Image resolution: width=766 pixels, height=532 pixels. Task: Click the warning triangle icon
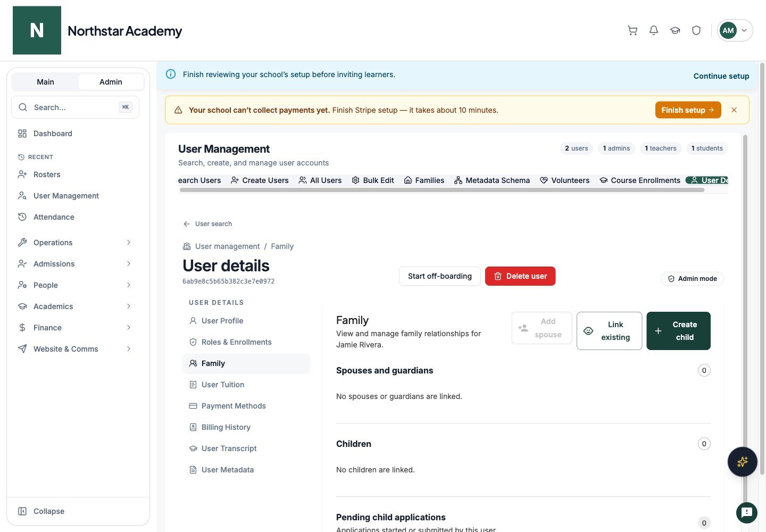(x=178, y=110)
